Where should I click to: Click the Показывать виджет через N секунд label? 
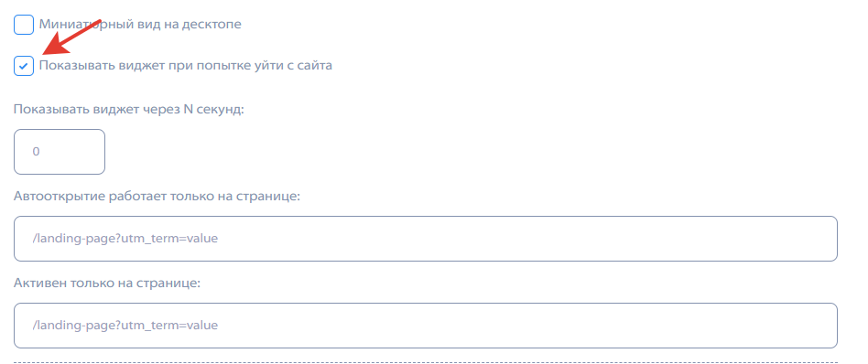click(129, 109)
